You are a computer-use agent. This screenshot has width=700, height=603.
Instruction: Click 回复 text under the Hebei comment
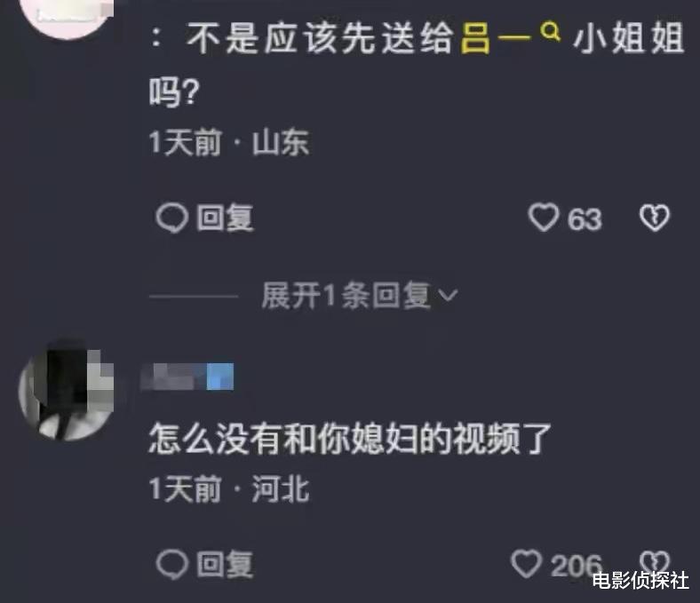[226, 564]
